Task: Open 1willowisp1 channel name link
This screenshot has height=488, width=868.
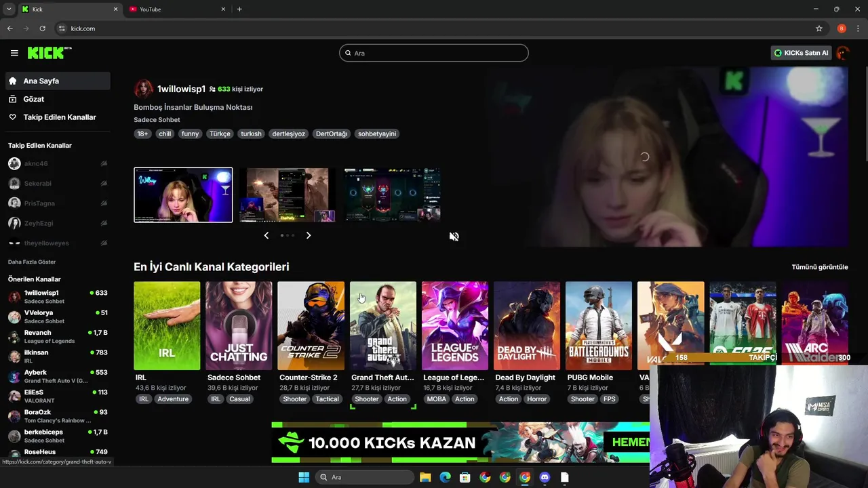Action: pos(181,89)
